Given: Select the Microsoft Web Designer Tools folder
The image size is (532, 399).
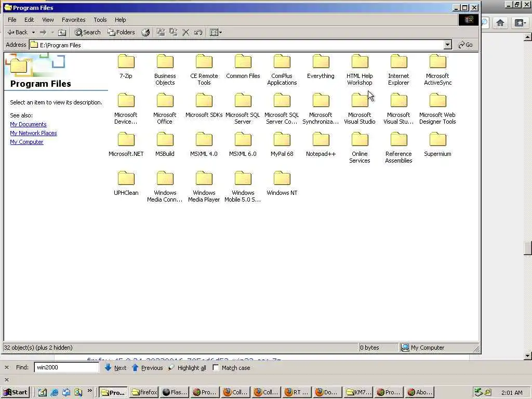Looking at the screenshot, I should pyautogui.click(x=437, y=109).
